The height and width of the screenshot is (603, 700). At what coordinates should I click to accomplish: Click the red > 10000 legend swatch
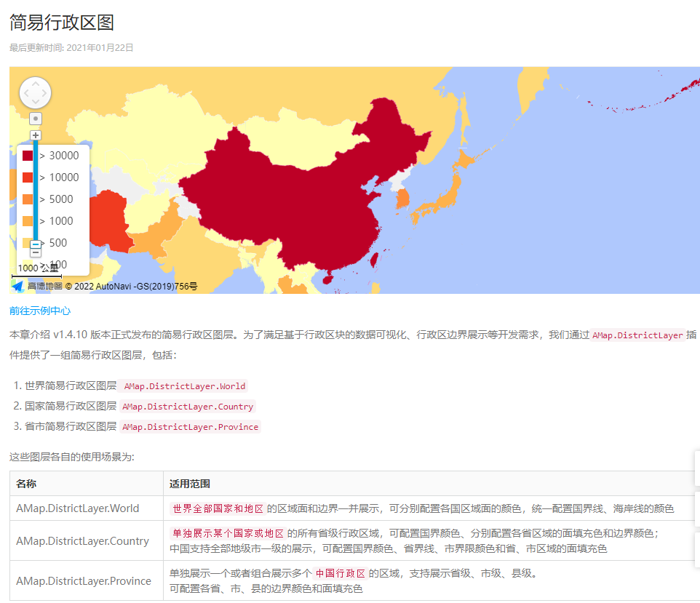point(28,177)
